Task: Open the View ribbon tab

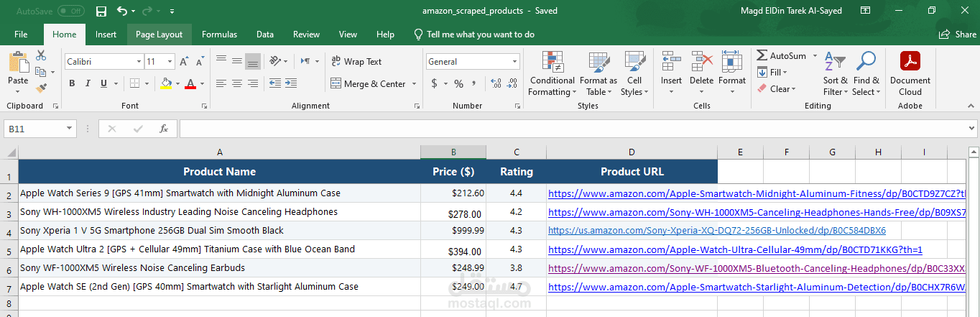Action: click(348, 35)
